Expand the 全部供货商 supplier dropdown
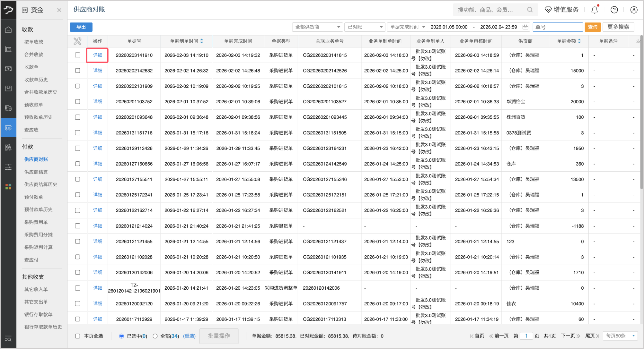This screenshot has width=644, height=349. (x=317, y=27)
